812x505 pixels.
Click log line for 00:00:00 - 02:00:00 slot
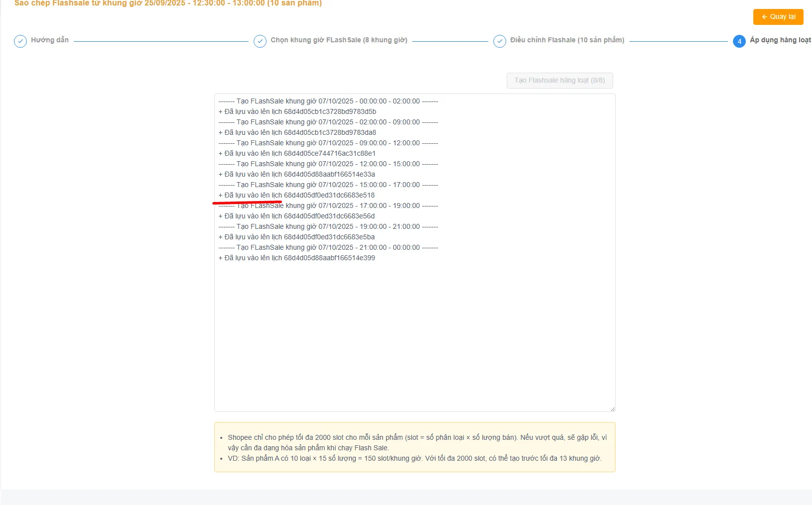coord(328,101)
